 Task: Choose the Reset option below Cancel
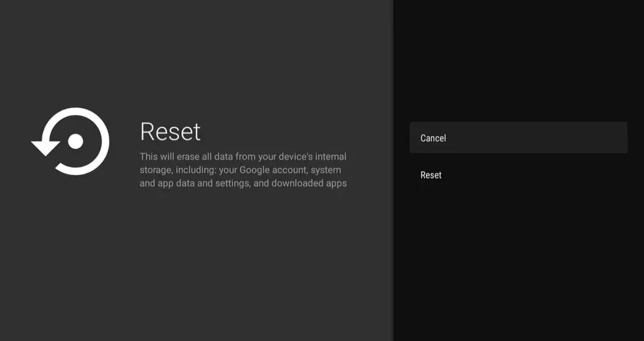pyautogui.click(x=431, y=175)
